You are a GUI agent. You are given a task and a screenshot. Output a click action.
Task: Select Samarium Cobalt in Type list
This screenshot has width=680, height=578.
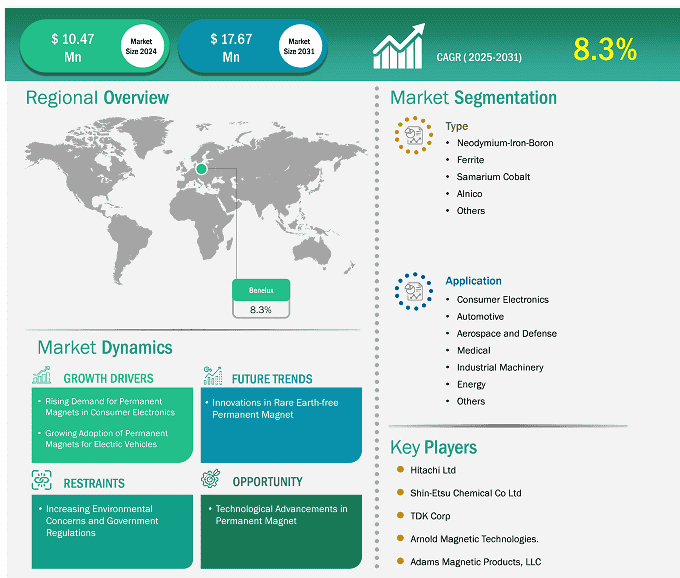(494, 177)
